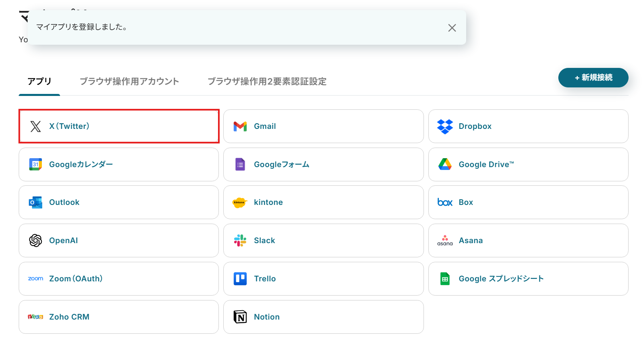Click the Notion logo icon
This screenshot has height=359, width=644.
click(240, 317)
